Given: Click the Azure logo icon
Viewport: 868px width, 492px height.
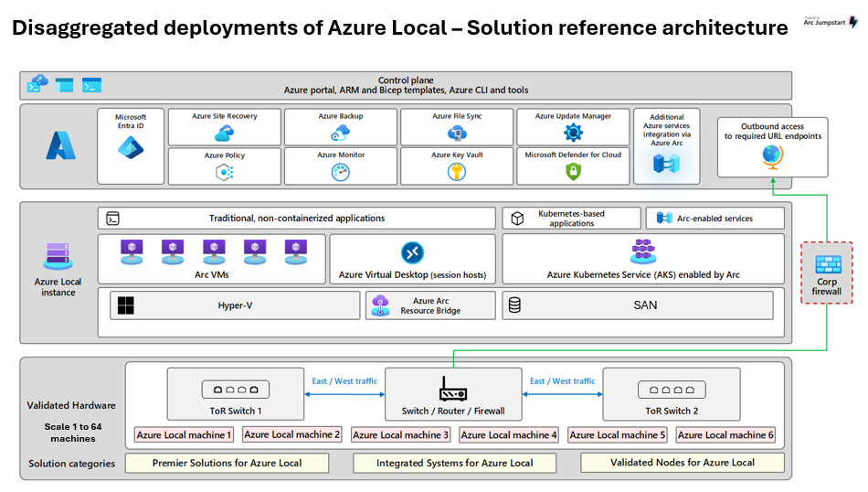Looking at the screenshot, I should [60, 145].
